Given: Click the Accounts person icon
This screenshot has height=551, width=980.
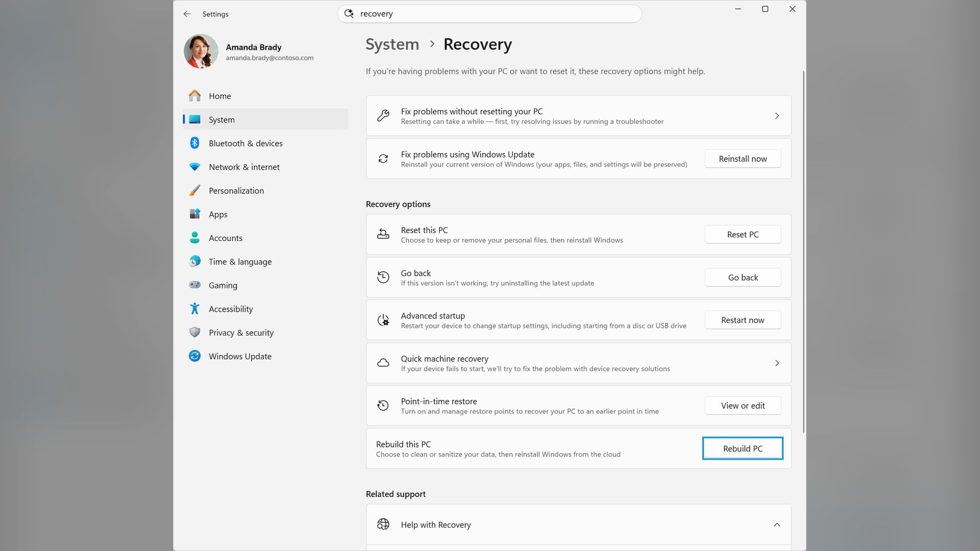Looking at the screenshot, I should pos(194,238).
